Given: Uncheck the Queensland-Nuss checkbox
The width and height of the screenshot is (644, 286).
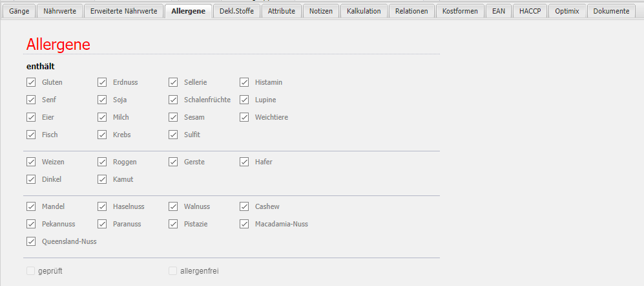Looking at the screenshot, I should (31, 241).
